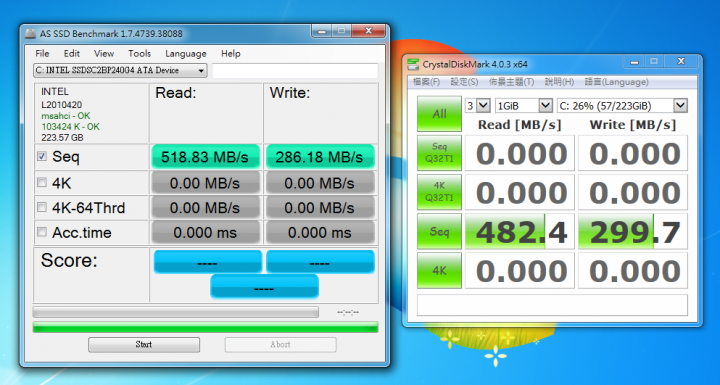This screenshot has width=720, height=385.
Task: Run the Seq Q32T1 test button
Action: (x=439, y=153)
